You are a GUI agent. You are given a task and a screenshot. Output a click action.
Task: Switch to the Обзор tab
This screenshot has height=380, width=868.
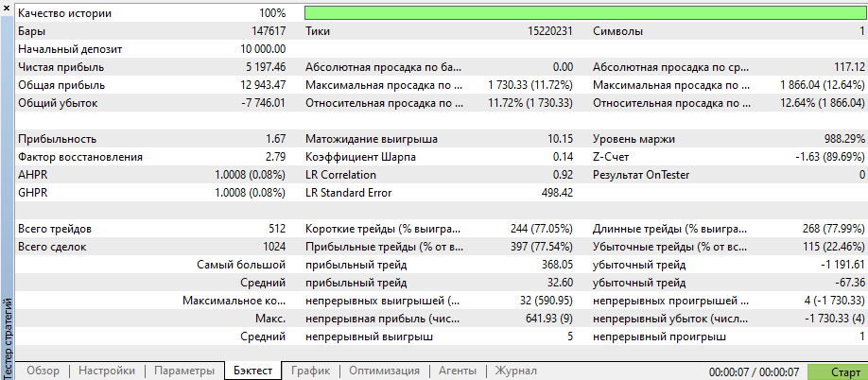click(x=43, y=371)
